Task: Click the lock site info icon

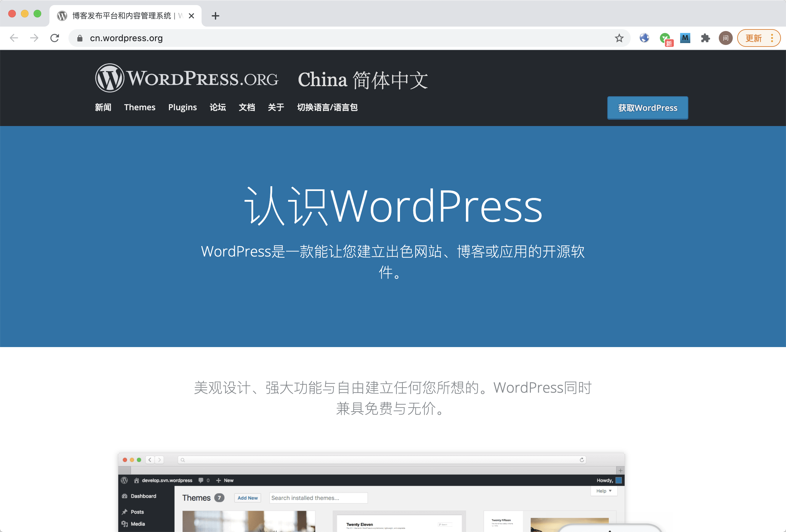Action: coord(80,38)
